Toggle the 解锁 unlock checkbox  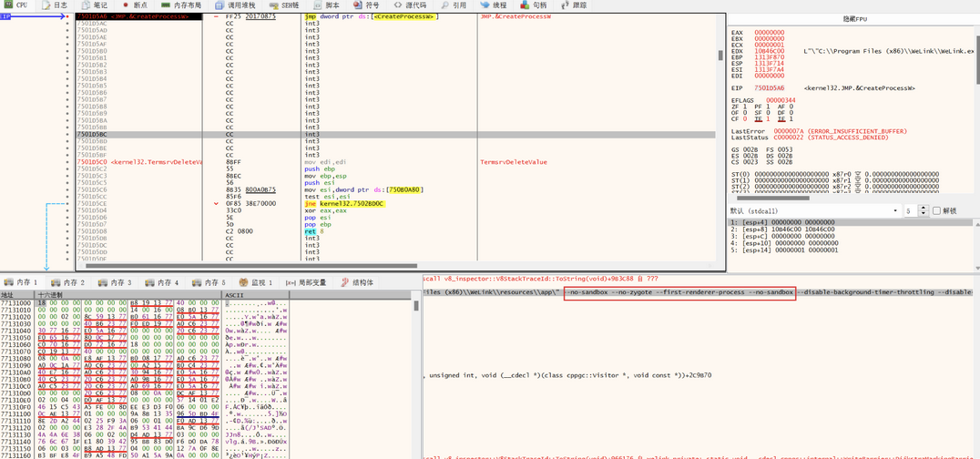coord(936,211)
